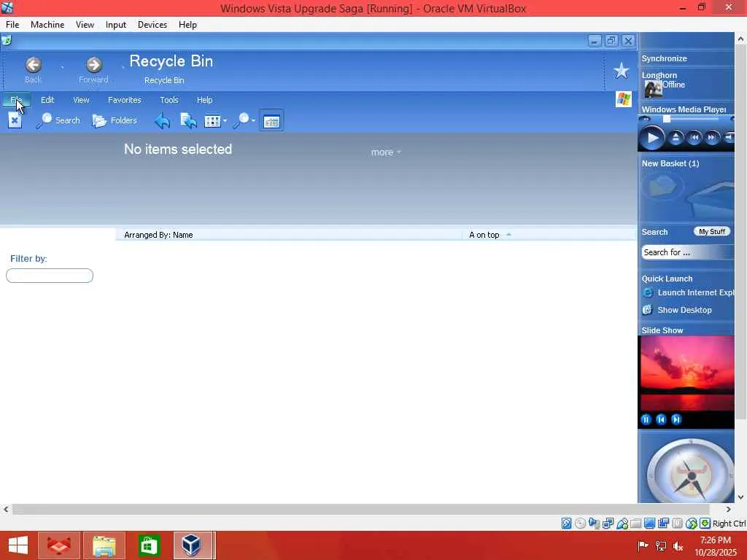Open the Recycle Bin View menu

click(x=81, y=100)
